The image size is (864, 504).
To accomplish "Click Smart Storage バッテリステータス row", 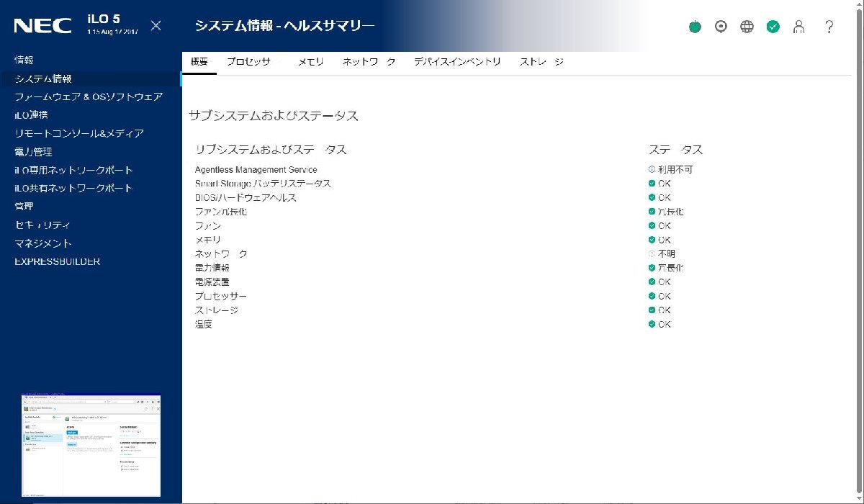I will 264,184.
